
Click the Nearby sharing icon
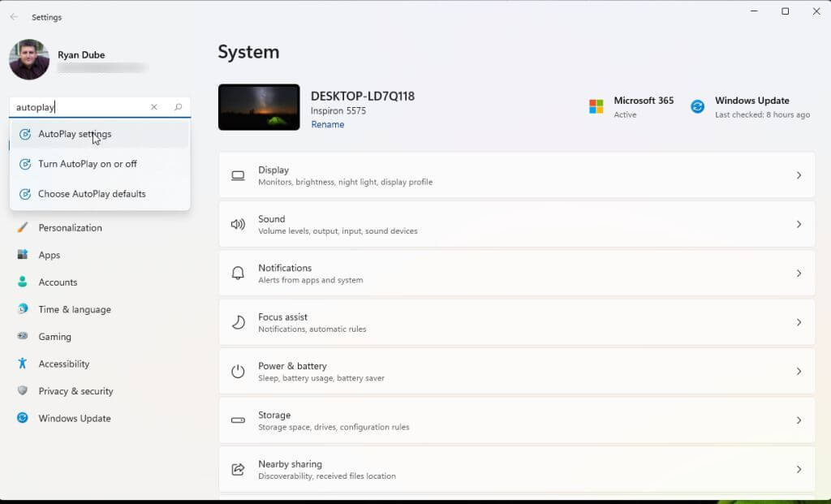click(x=238, y=469)
